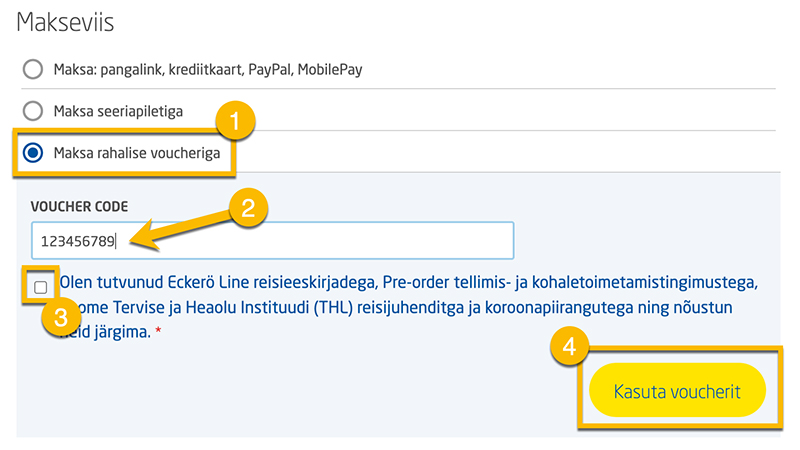Click the yellow annotation badge number 4
The height and width of the screenshot is (450, 800).
pos(569,346)
